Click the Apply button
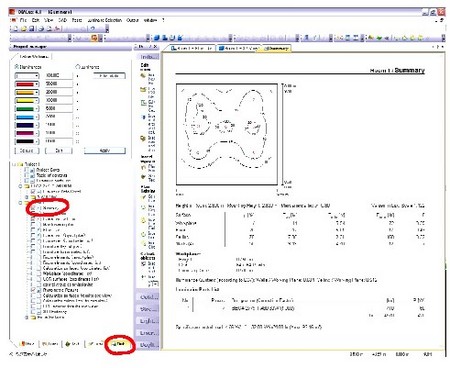The height and width of the screenshot is (368, 450). coord(105,151)
